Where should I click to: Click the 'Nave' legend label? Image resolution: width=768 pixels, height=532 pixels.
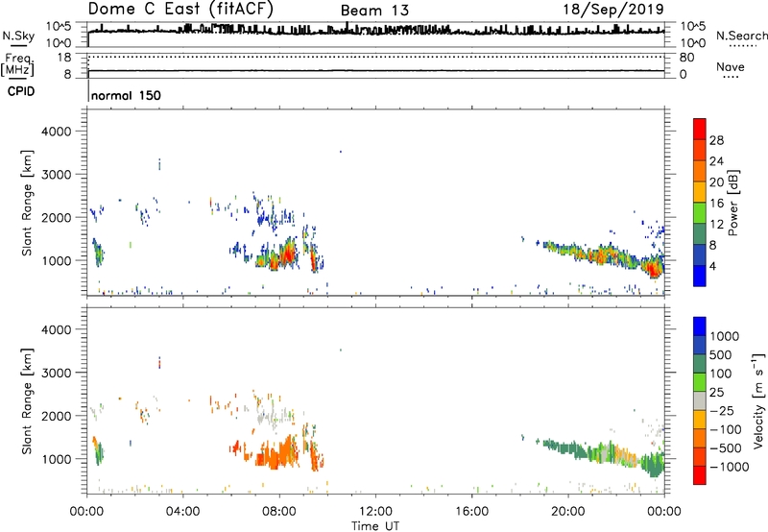731,67
